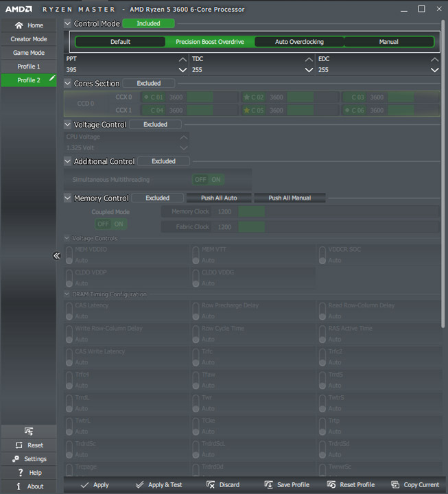
Task: Adjust the Fabric Clock slider
Action: (x=339, y=227)
